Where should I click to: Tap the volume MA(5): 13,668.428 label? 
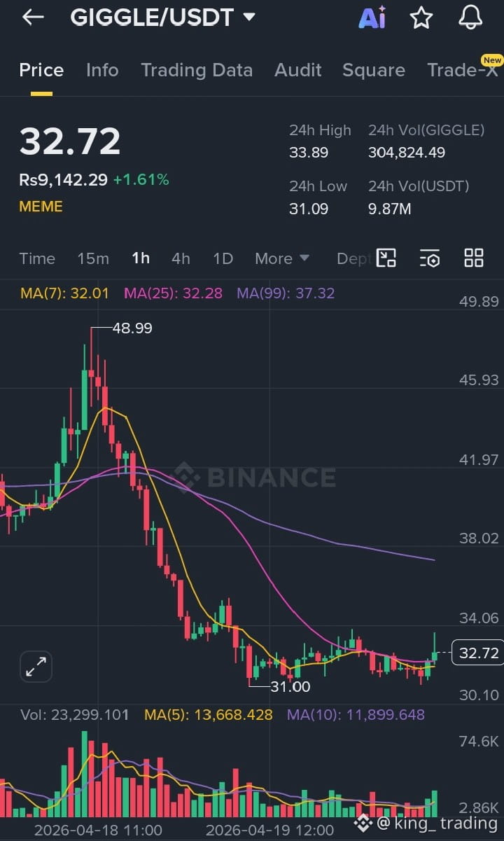tap(209, 715)
